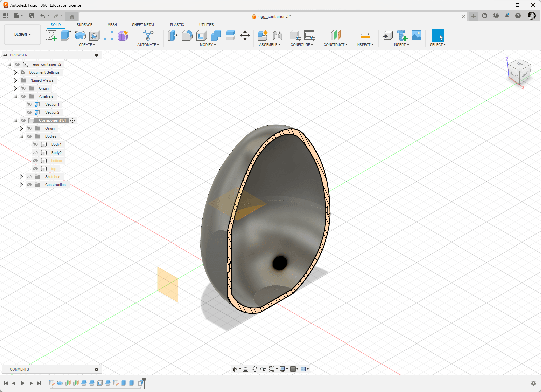541x392 pixels.
Task: Open the MODIFY dropdown menu
Action: (208, 45)
